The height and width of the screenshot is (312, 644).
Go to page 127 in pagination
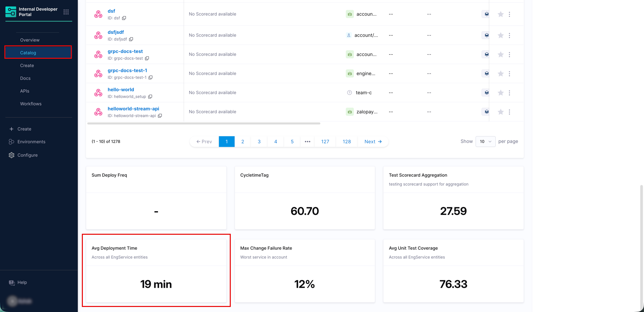tap(325, 141)
